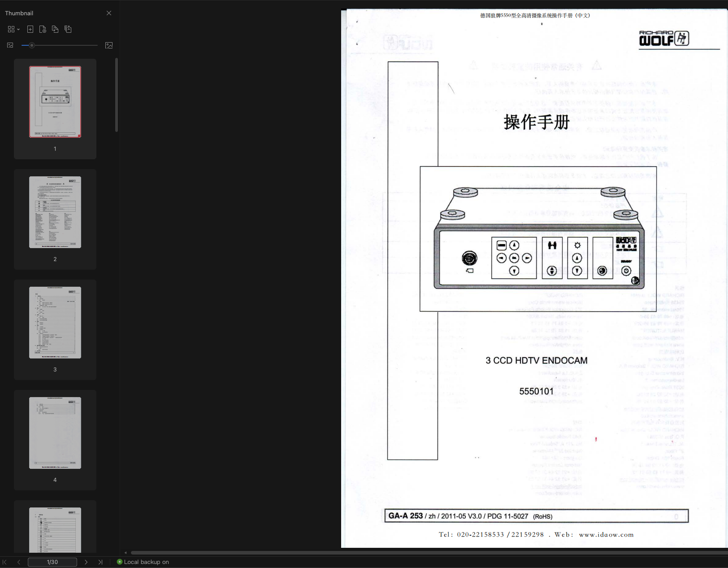728x568 pixels.
Task: Click the extract pages icon
Action: 68,29
